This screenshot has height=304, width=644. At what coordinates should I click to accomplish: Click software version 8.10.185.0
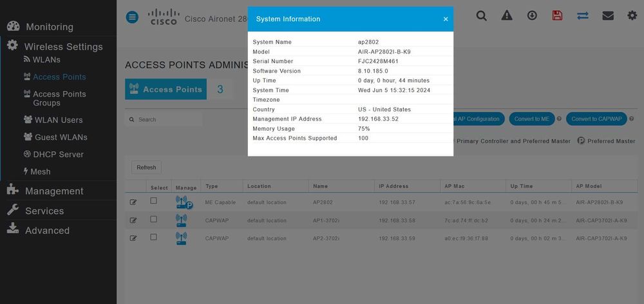coord(373,71)
